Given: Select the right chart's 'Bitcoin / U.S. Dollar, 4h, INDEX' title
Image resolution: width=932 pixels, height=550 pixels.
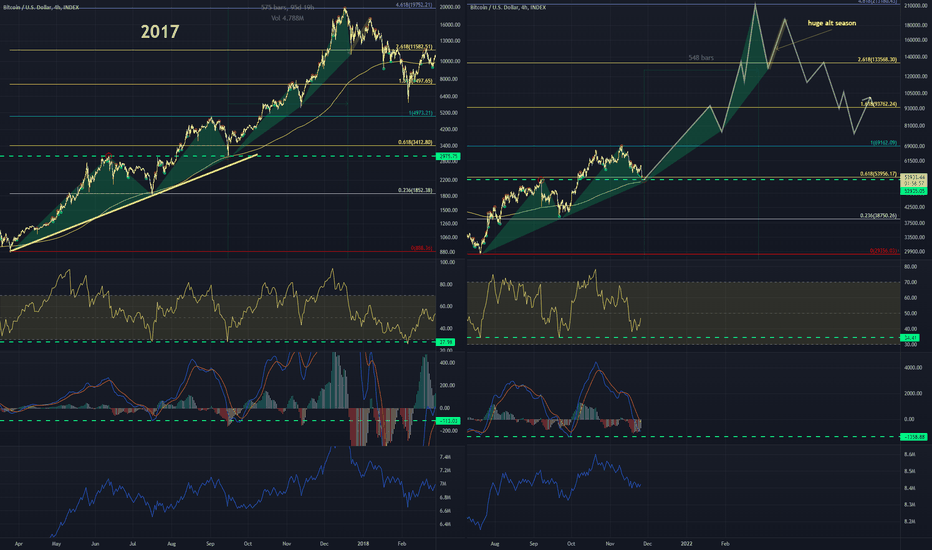Looking at the screenshot, I should pos(508,7).
